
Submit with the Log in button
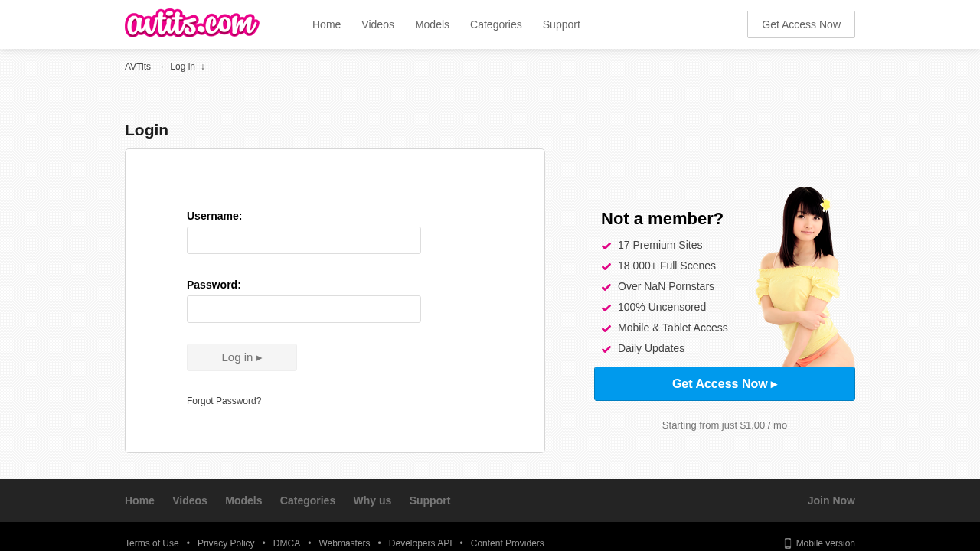[242, 357]
